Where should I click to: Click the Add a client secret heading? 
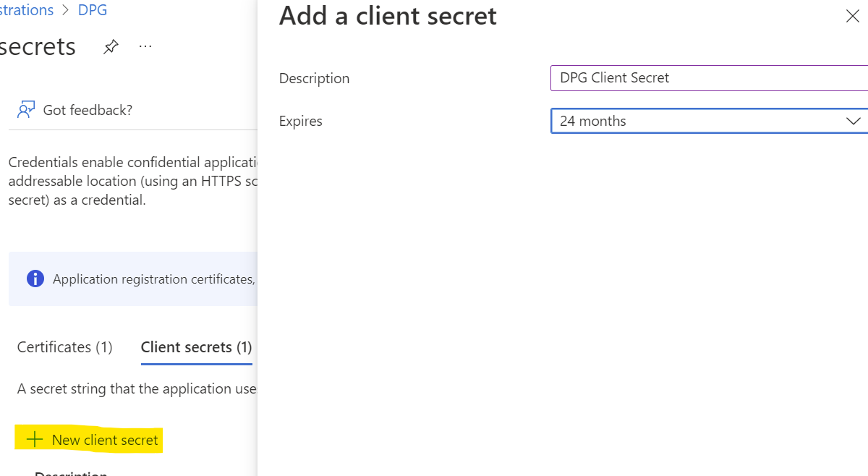[x=388, y=16]
